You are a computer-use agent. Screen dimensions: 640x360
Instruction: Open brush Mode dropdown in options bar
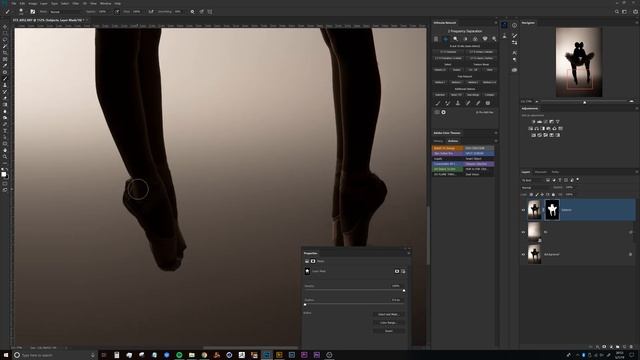click(x=65, y=12)
